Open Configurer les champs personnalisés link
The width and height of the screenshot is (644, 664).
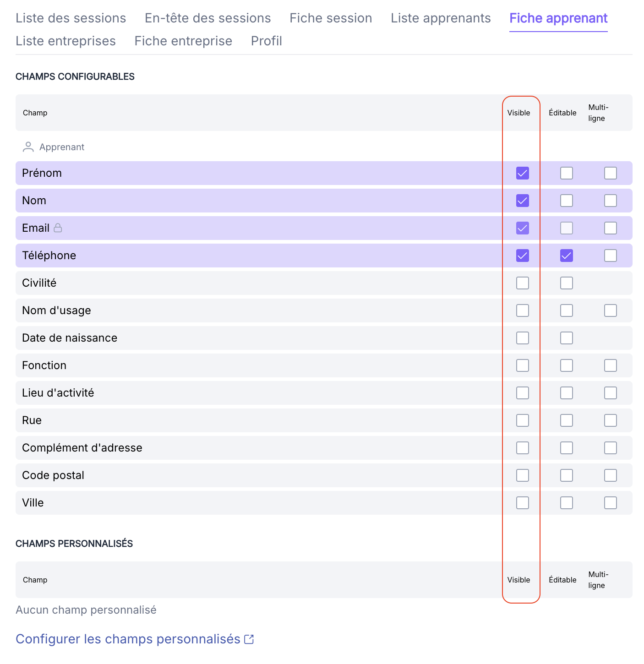tap(128, 639)
